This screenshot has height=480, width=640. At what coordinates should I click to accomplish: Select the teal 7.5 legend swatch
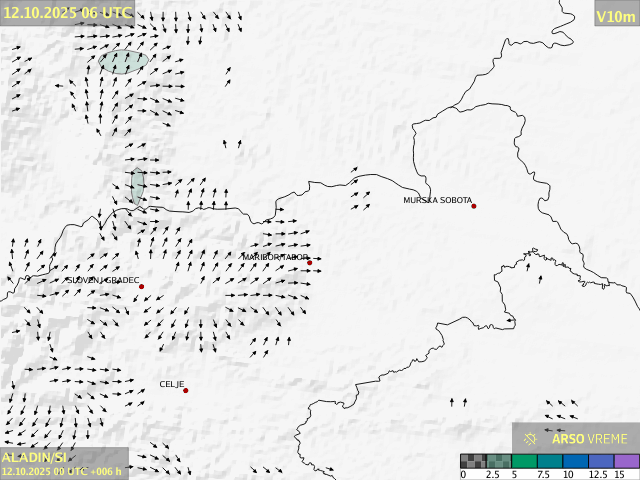tap(549, 462)
